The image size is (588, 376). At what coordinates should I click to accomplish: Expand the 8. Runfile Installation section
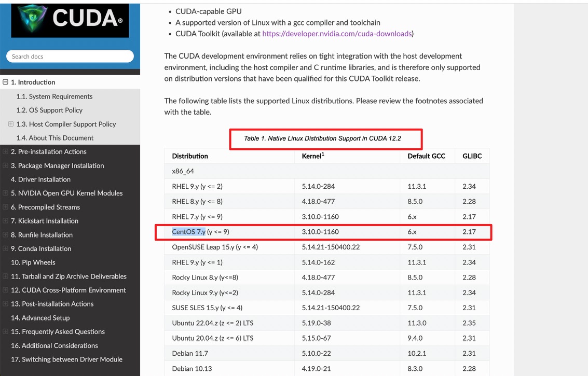pyautogui.click(x=5, y=234)
